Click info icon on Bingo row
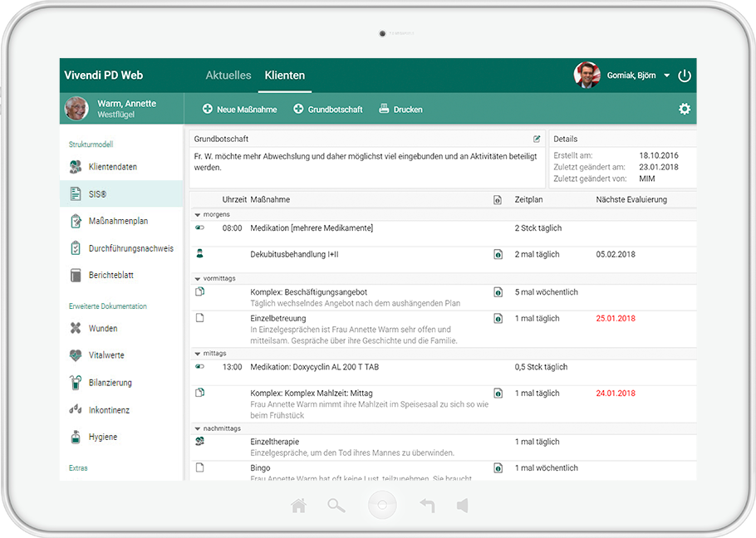This screenshot has width=756, height=538. pyautogui.click(x=498, y=468)
